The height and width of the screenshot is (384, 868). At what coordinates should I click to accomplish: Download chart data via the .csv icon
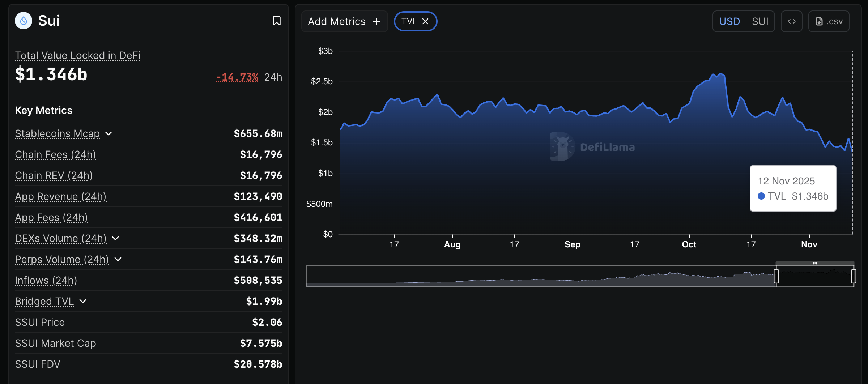pos(829,21)
